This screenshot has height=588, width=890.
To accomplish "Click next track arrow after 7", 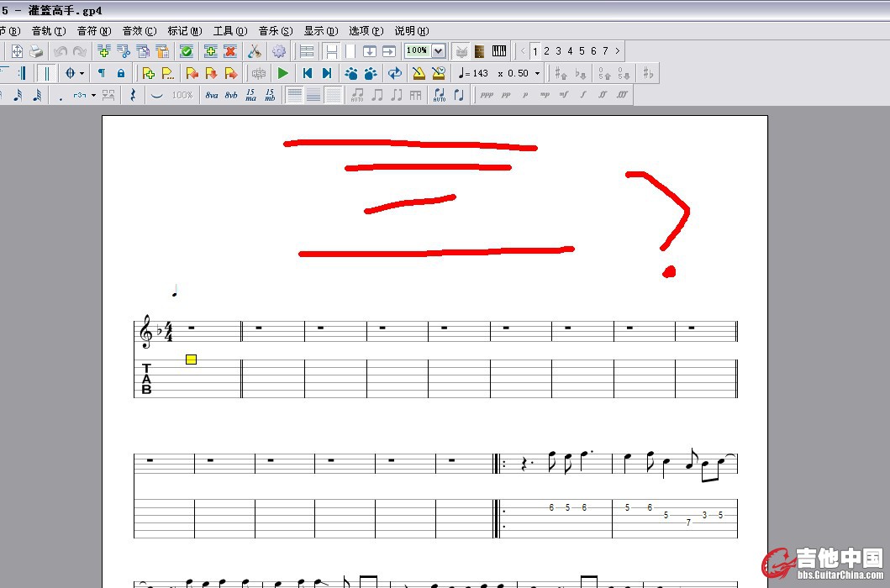I will click(618, 51).
